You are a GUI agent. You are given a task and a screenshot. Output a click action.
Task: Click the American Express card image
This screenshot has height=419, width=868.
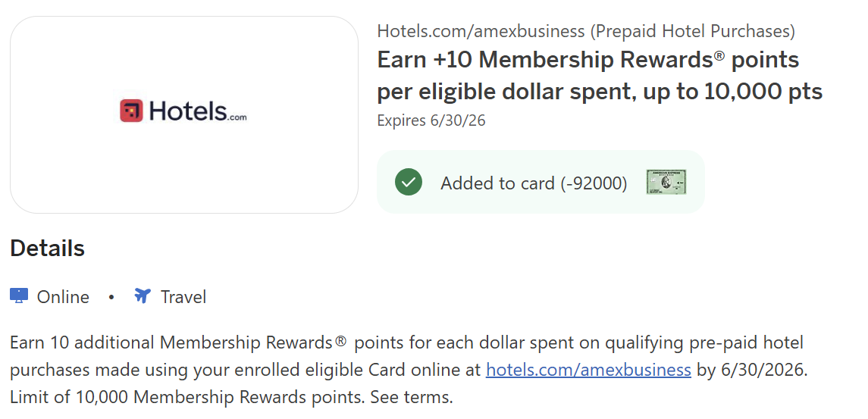coord(666,183)
